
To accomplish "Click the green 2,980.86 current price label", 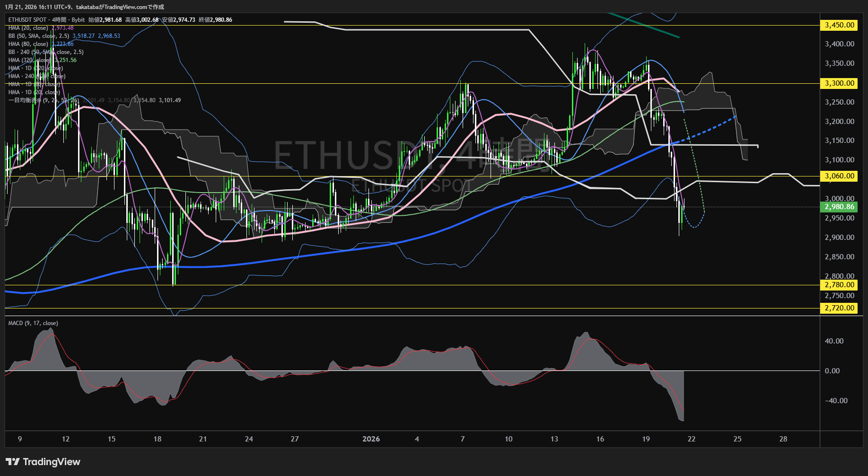I will [x=840, y=207].
